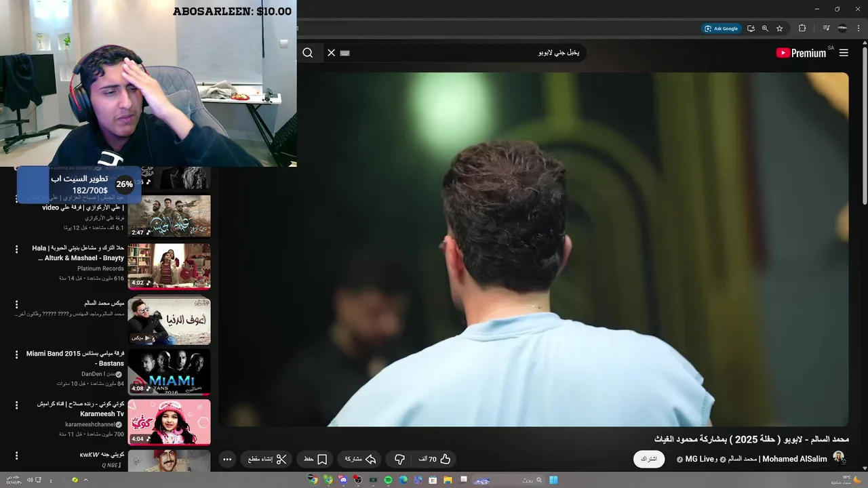This screenshot has width=868, height=488.
Task: Open the MG Live channel link
Action: click(701, 459)
